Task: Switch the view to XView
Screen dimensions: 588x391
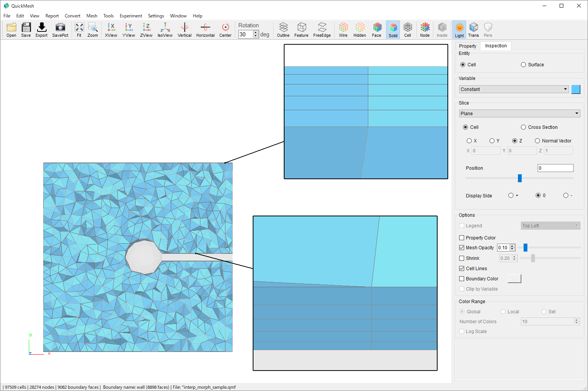Action: (x=111, y=30)
